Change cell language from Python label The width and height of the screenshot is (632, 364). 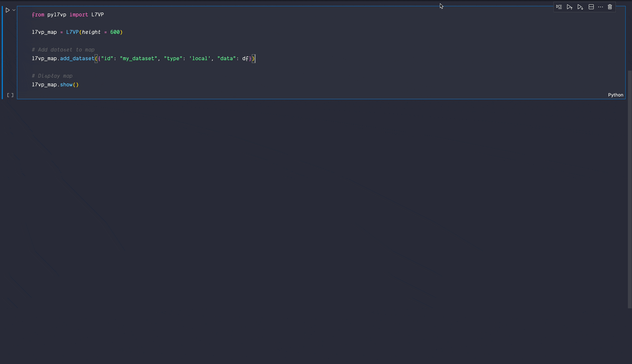tap(615, 95)
